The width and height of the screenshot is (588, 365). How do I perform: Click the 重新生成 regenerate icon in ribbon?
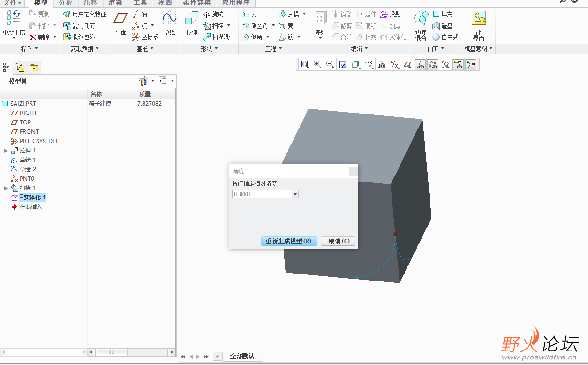coord(14,19)
